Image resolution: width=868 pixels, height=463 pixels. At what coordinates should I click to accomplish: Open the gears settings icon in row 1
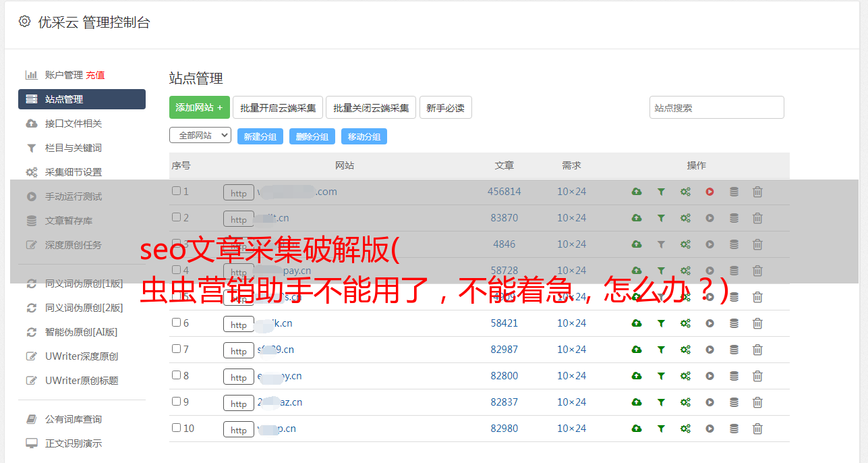tap(685, 192)
